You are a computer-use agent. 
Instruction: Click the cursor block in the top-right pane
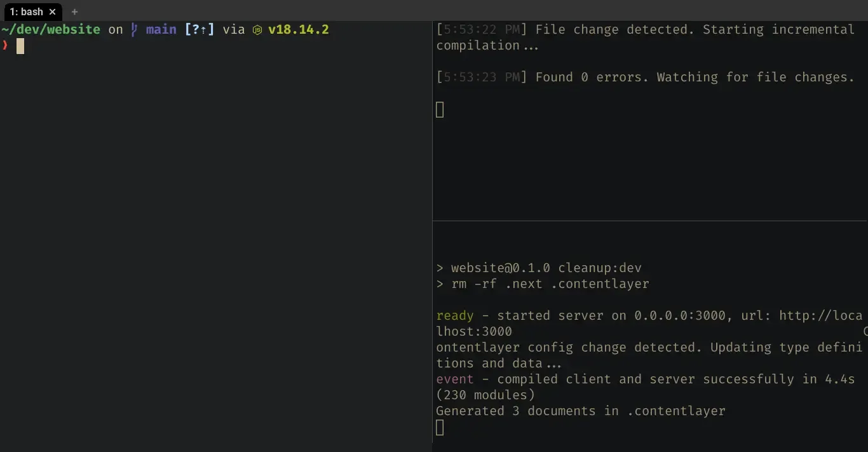(x=440, y=109)
